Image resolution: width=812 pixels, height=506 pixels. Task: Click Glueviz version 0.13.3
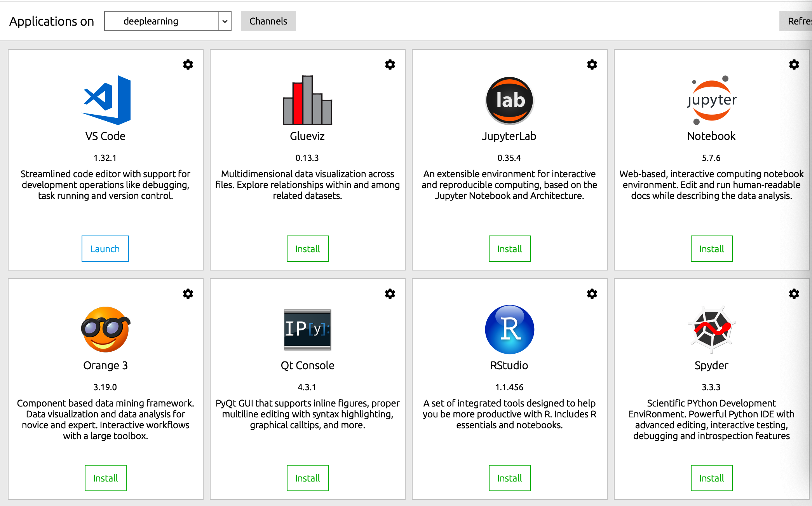click(307, 158)
